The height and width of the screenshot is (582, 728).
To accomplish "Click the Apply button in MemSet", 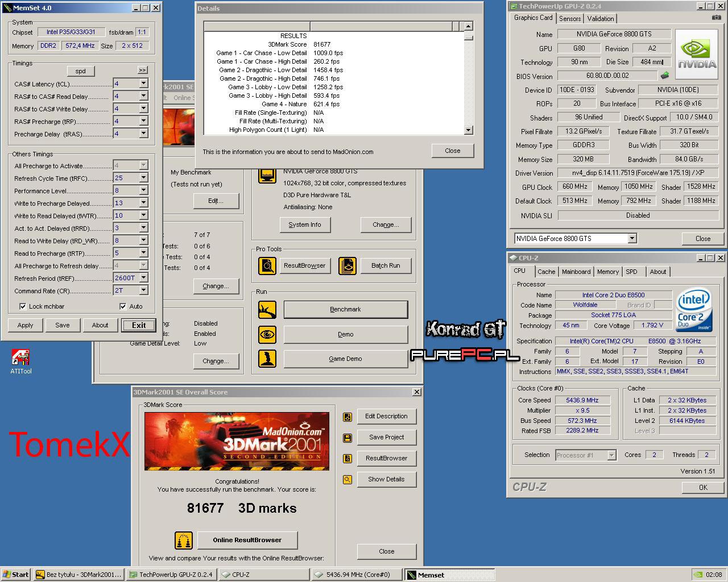I will tap(25, 325).
